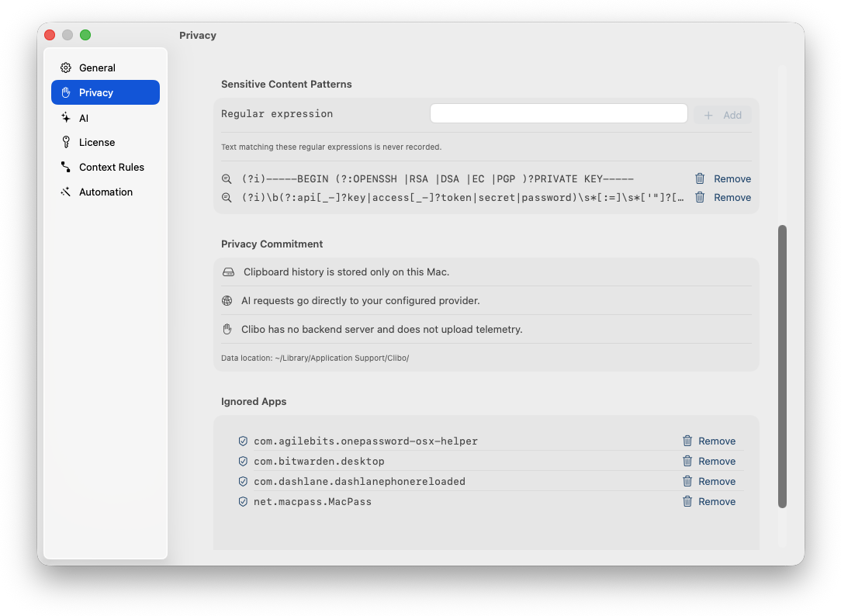
Task: Remove com.dashlane.dashlanephonereloaded from ignored apps
Action: [x=709, y=482]
